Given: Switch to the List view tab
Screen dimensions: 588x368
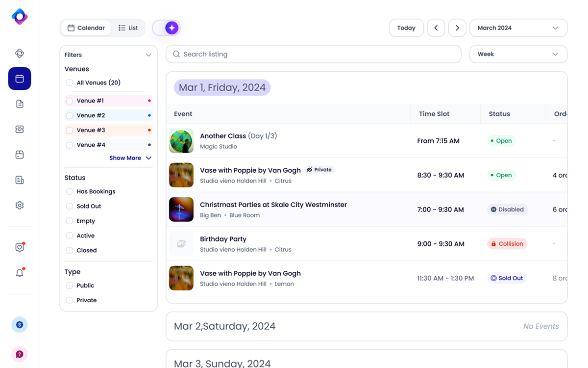Looking at the screenshot, I should 128,28.
